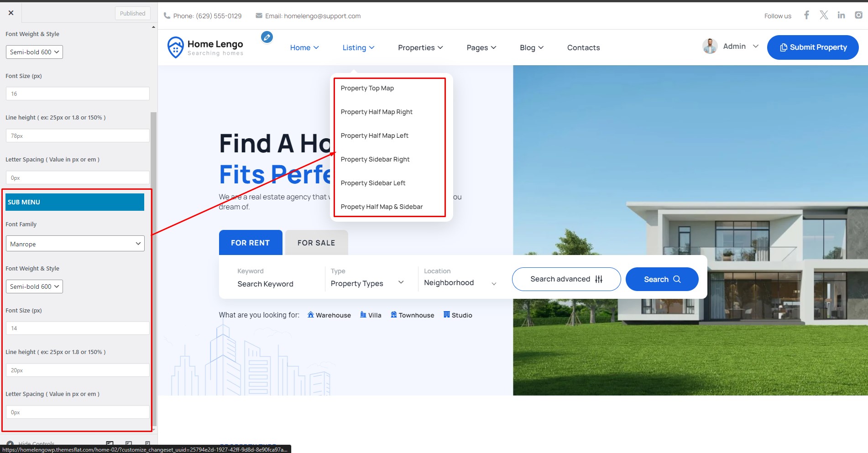Open the Listing menu
868x453 pixels.
tap(358, 47)
